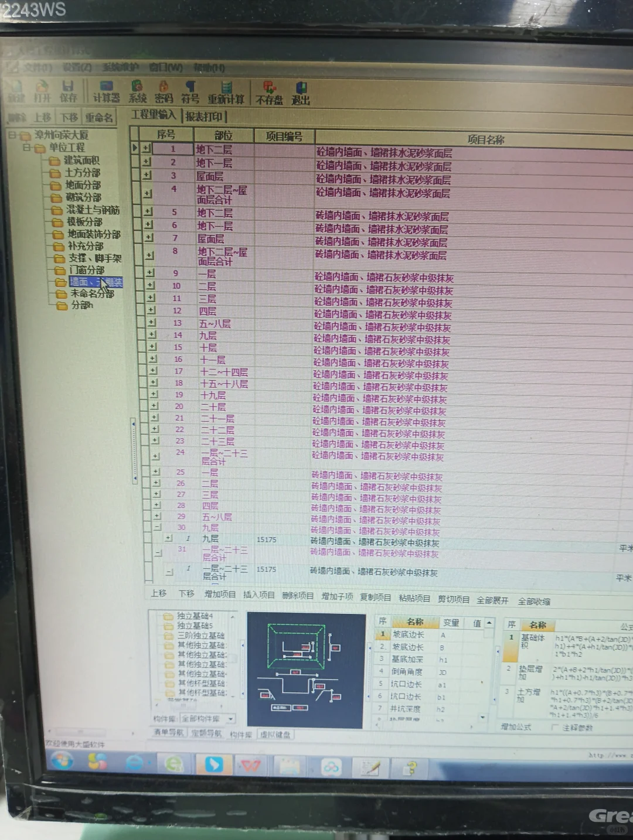Expand row 9 一层 plus button
This screenshot has height=840, width=633.
tap(150, 272)
